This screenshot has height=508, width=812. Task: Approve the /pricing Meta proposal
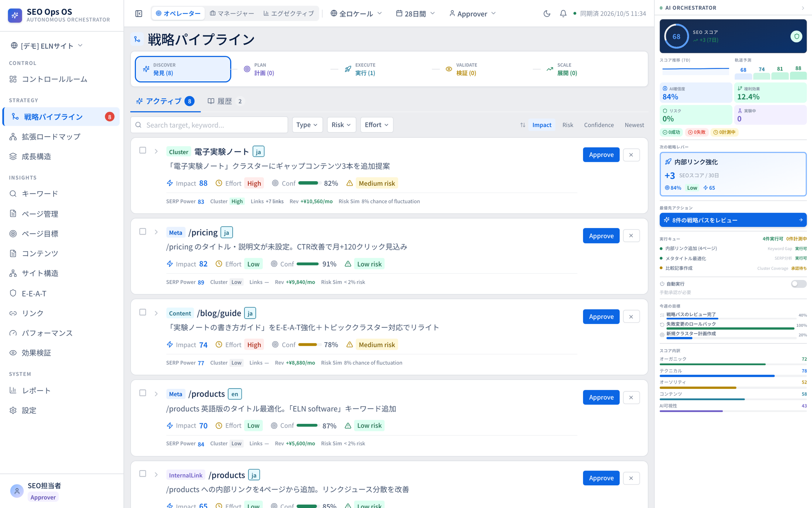tap(601, 236)
